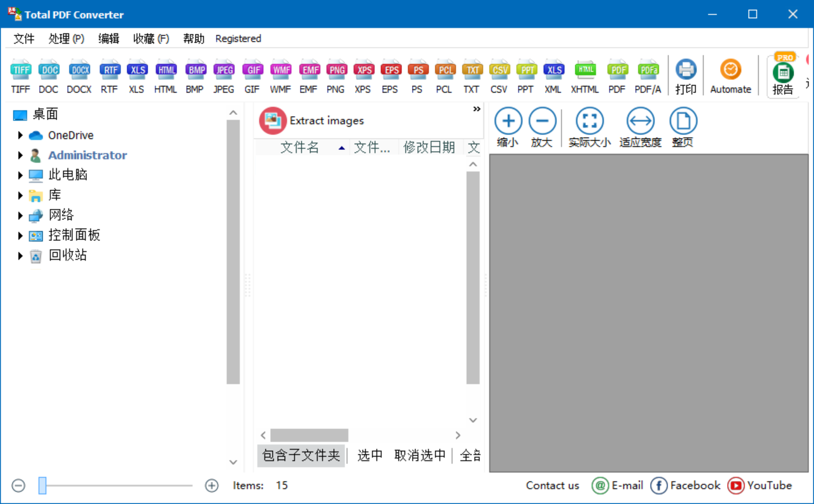Select the PDF output format icon
Image resolution: width=814 pixels, height=504 pixels.
coord(617,76)
